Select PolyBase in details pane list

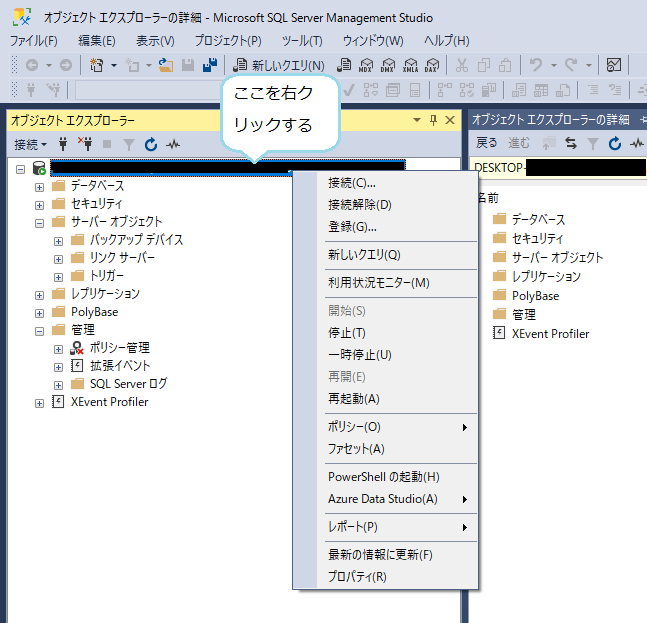click(x=536, y=296)
